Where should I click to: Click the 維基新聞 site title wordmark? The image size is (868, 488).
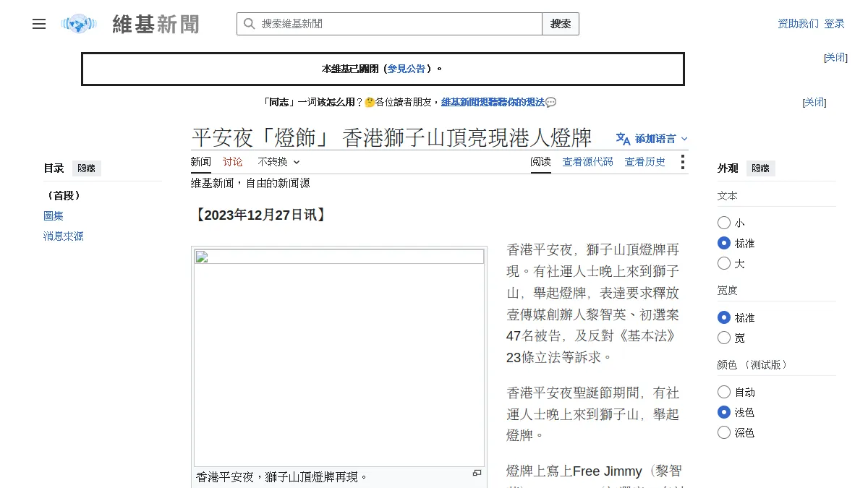point(156,24)
